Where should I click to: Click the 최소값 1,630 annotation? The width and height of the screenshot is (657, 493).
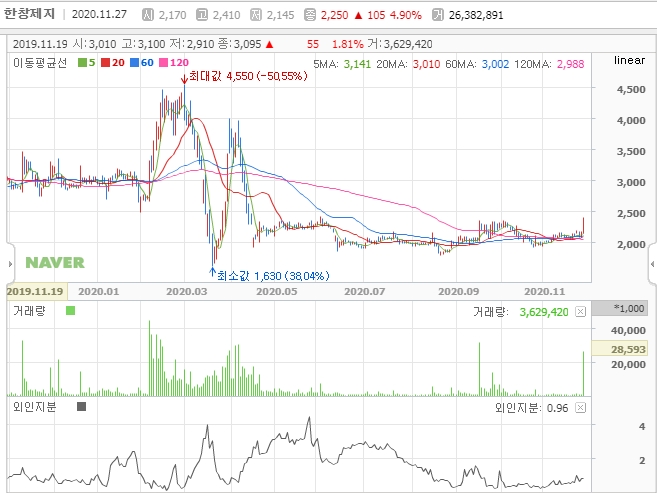point(273,276)
